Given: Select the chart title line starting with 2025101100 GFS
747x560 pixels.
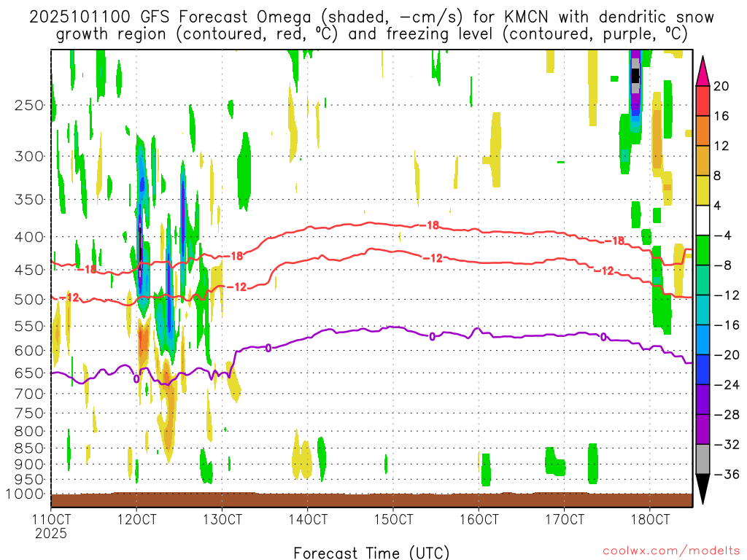Looking at the screenshot, I should click(x=371, y=17).
